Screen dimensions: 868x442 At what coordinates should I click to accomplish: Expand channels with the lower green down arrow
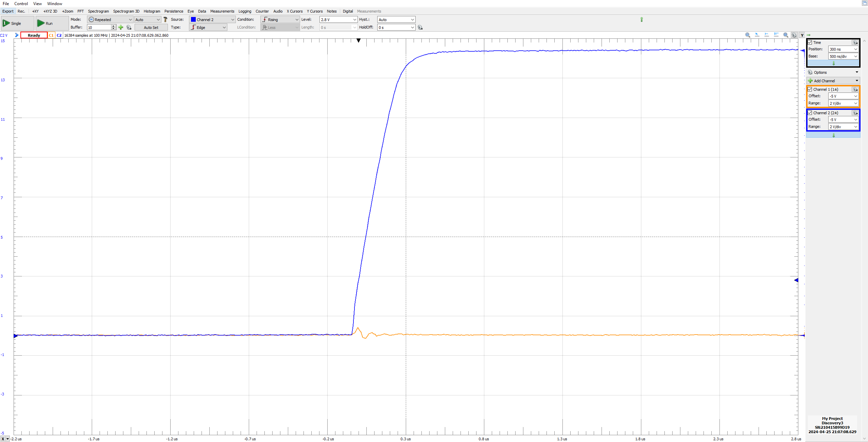point(833,135)
